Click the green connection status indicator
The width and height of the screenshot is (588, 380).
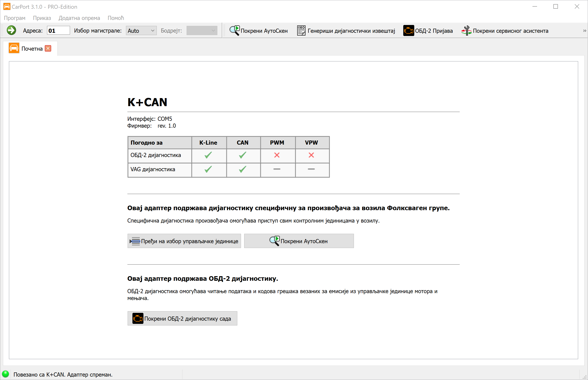pyautogui.click(x=6, y=374)
